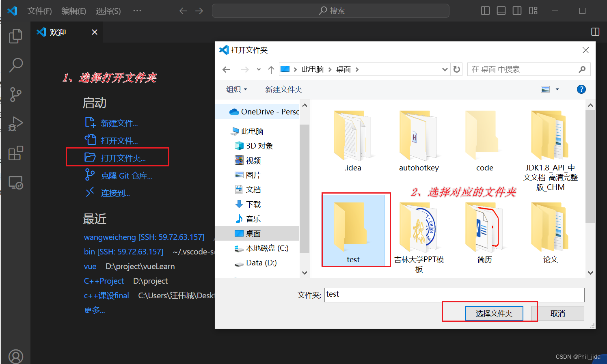Viewport: 607px width, 364px height.
Task: Open the 更多... link under 最近
Action: 94,310
